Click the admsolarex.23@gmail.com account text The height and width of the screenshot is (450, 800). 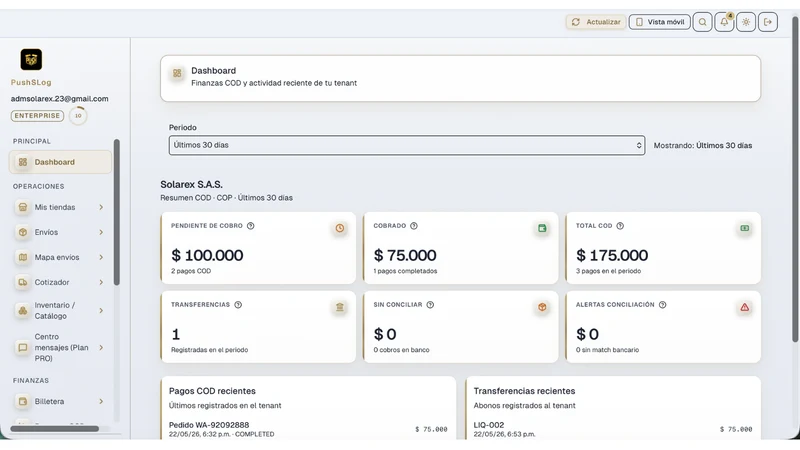pyautogui.click(x=60, y=99)
